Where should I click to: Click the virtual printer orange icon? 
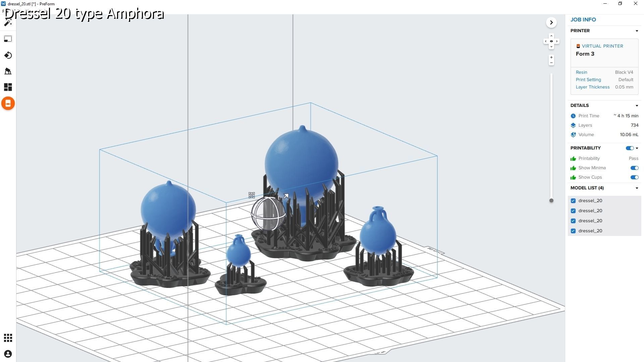pos(578,46)
